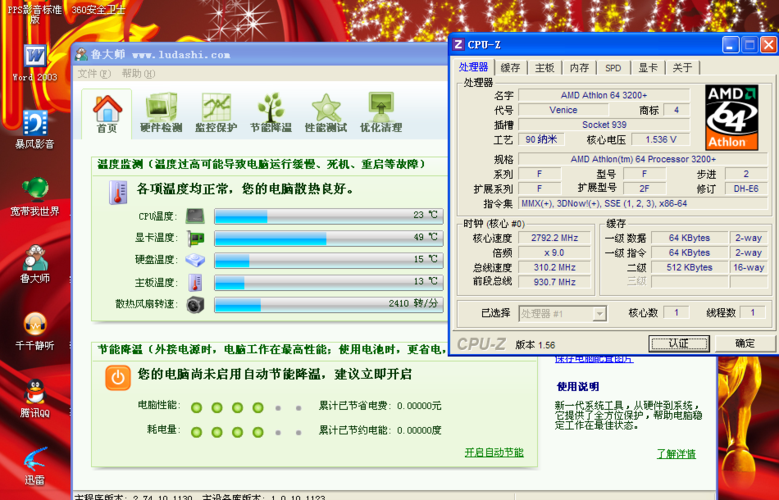779x500 pixels.
Task: Click the 工艺 value 90 纳米
Action: point(541,140)
